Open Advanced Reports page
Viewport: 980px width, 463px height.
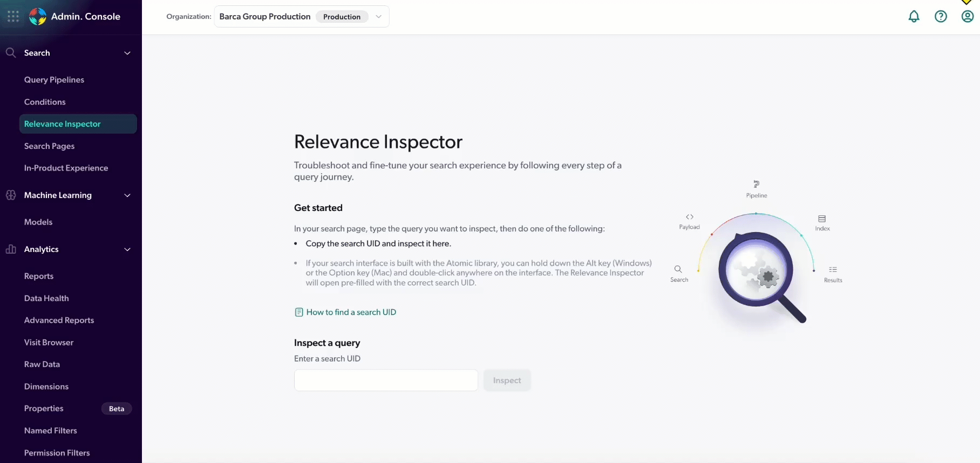tap(59, 320)
